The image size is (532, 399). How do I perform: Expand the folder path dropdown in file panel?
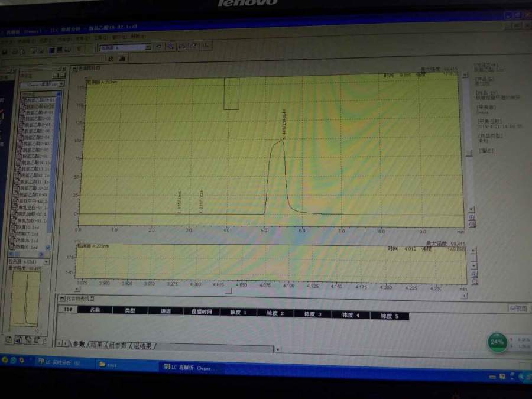pos(61,83)
